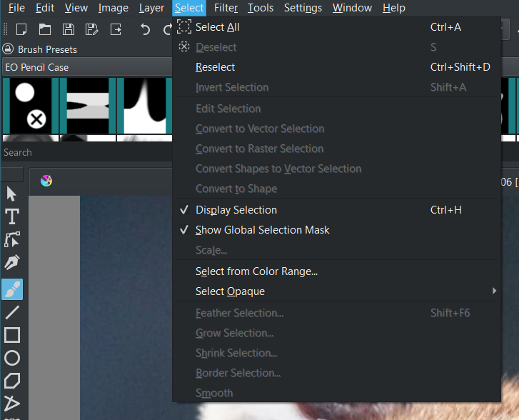This screenshot has height=420, width=519.
Task: Click the Save icon in toolbar
Action: coord(69,29)
